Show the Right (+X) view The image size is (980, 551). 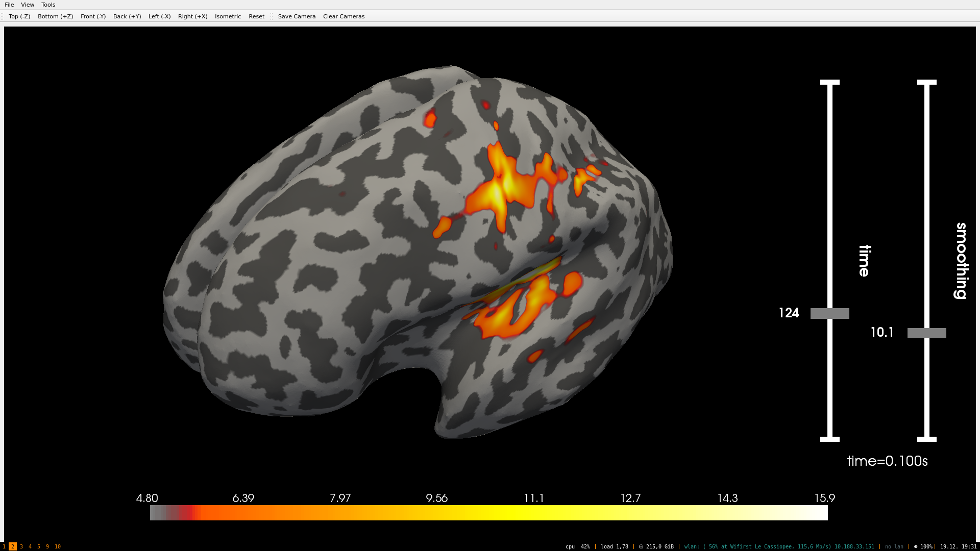click(x=192, y=16)
